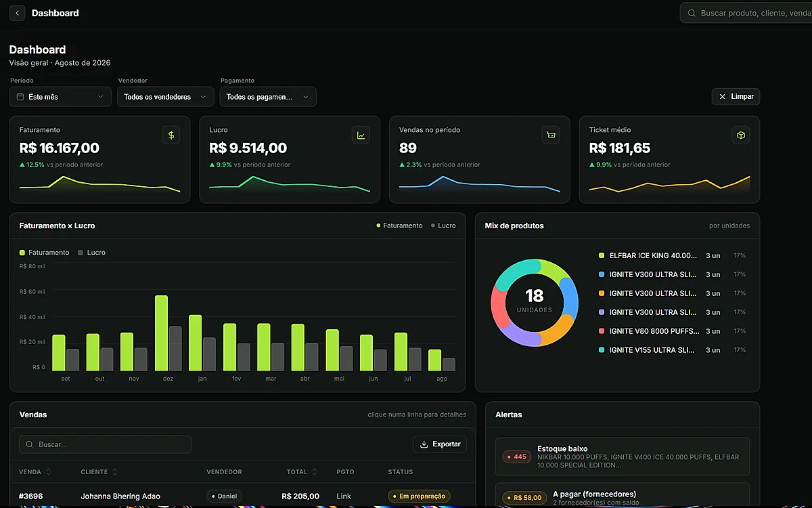Click the red swatch for IGNITE V80 8000 PUFFS

(602, 331)
